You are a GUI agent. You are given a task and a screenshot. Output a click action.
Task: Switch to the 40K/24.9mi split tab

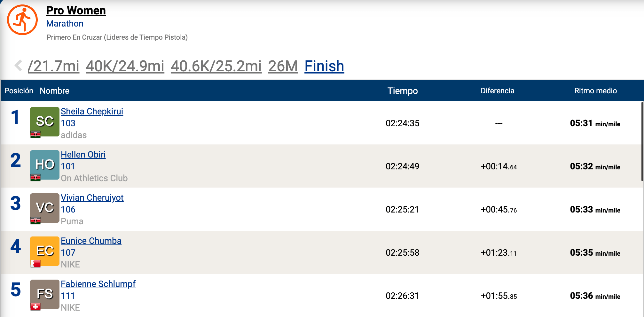point(125,66)
